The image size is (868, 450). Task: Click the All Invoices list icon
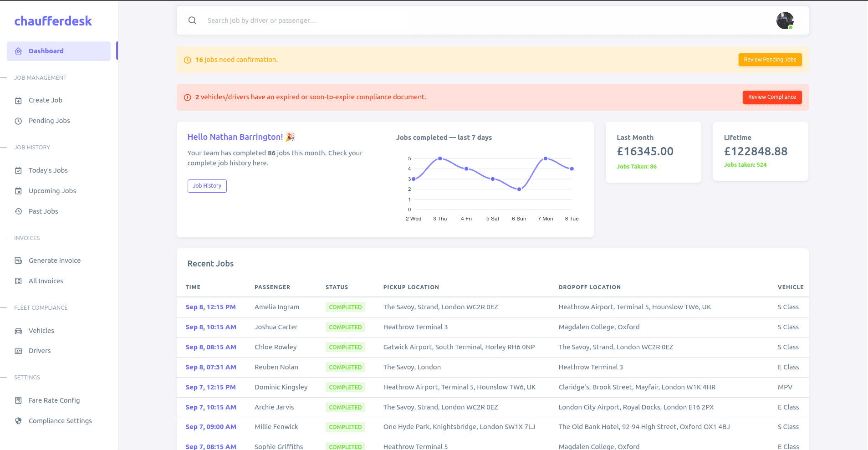(x=18, y=281)
